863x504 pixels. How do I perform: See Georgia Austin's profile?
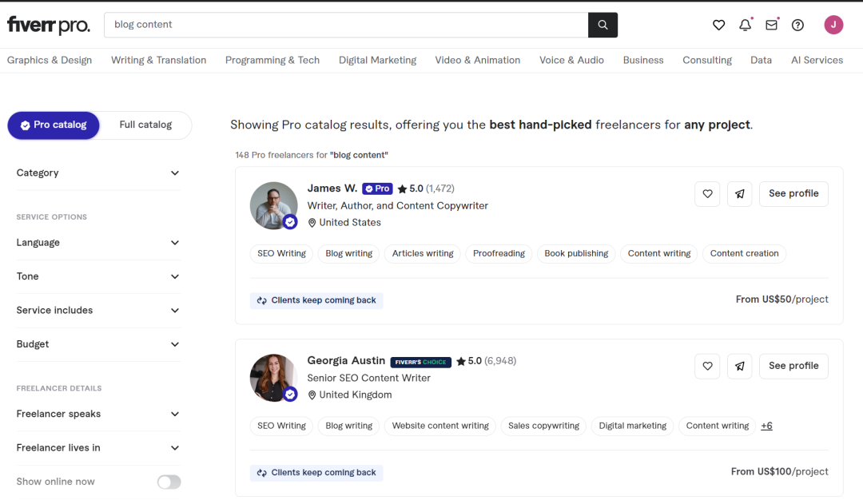click(793, 366)
